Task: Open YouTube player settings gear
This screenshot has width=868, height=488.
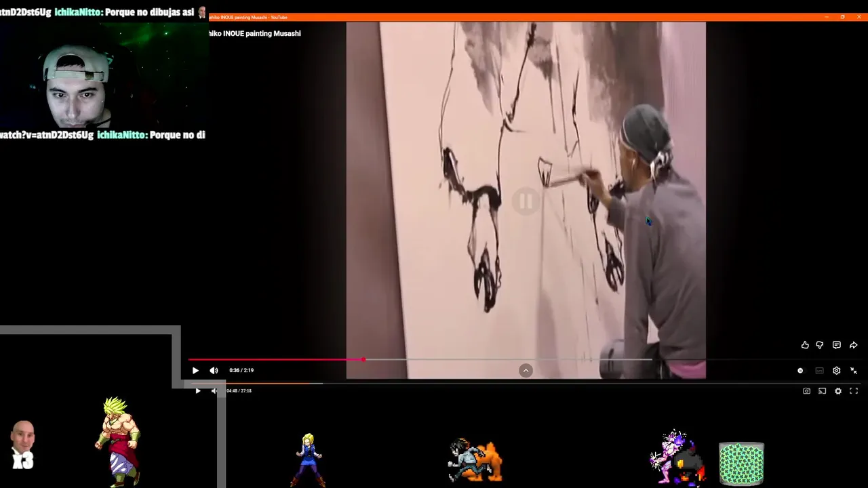Action: tap(837, 371)
